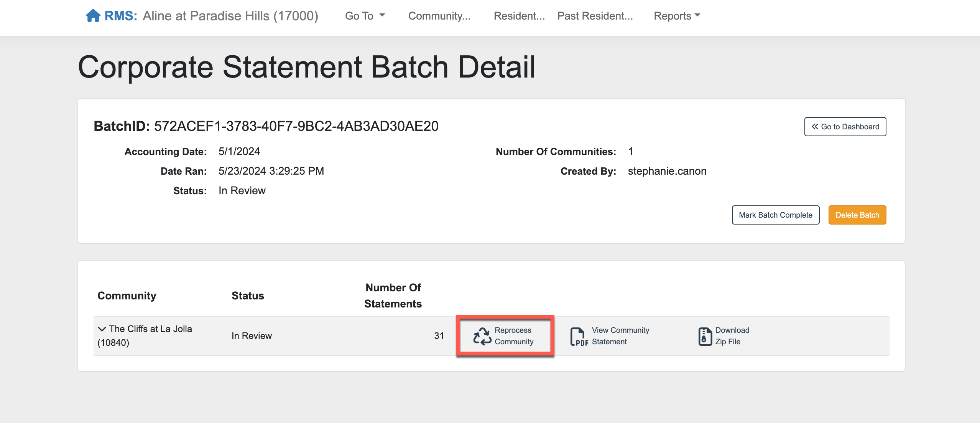Open the Past Resident... menu item

595,16
